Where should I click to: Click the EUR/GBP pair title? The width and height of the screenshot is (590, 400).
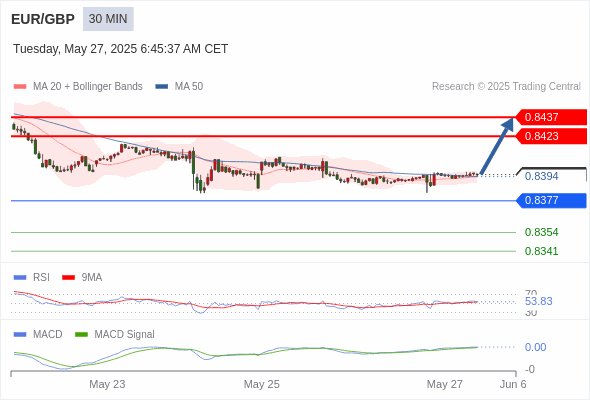click(x=43, y=19)
